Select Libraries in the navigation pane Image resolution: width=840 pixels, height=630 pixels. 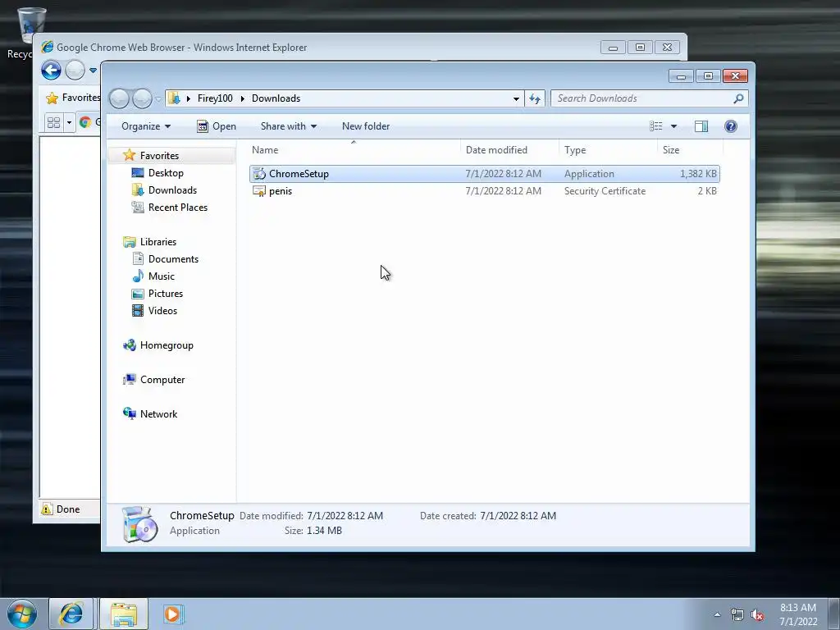click(x=158, y=242)
